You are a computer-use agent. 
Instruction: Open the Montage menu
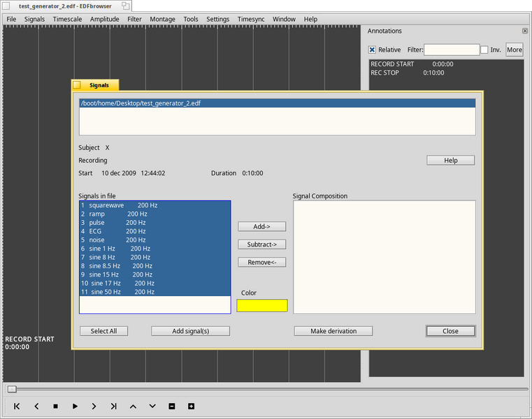click(162, 20)
